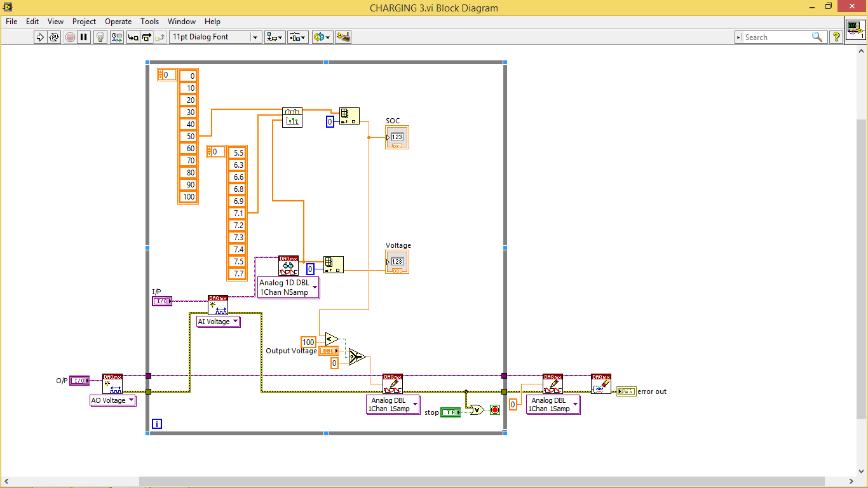
Task: Open the Operate menu
Action: click(118, 21)
